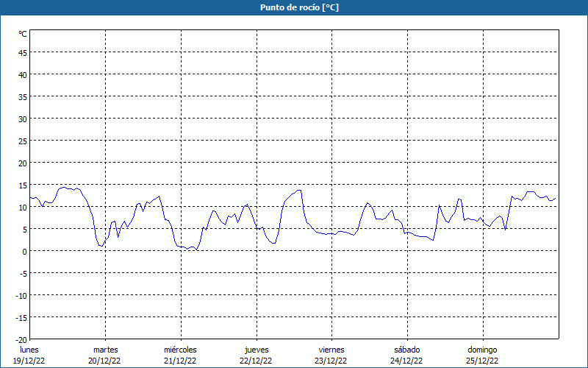Select the 45 y-axis tick label
Screen dimensions: 588x368
pyautogui.click(x=23, y=52)
